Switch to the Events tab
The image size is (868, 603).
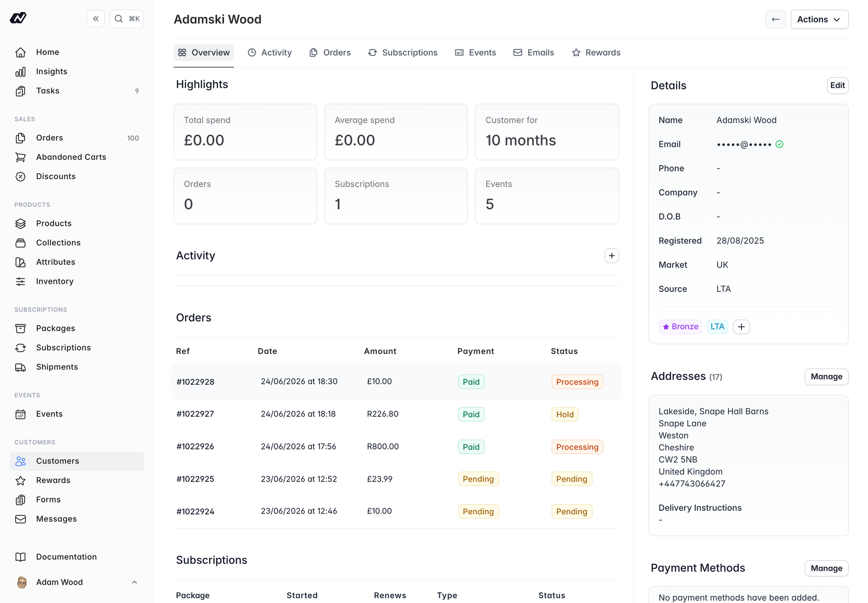point(475,53)
